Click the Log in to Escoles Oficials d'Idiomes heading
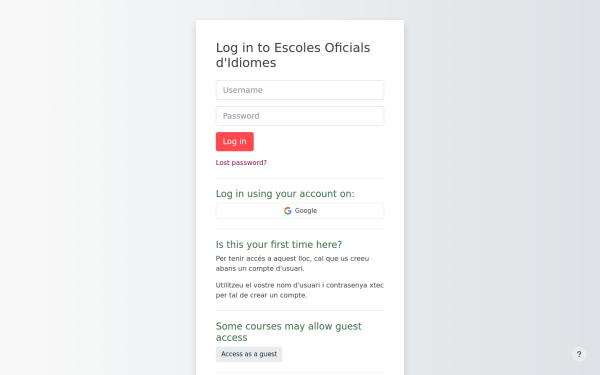 click(293, 55)
